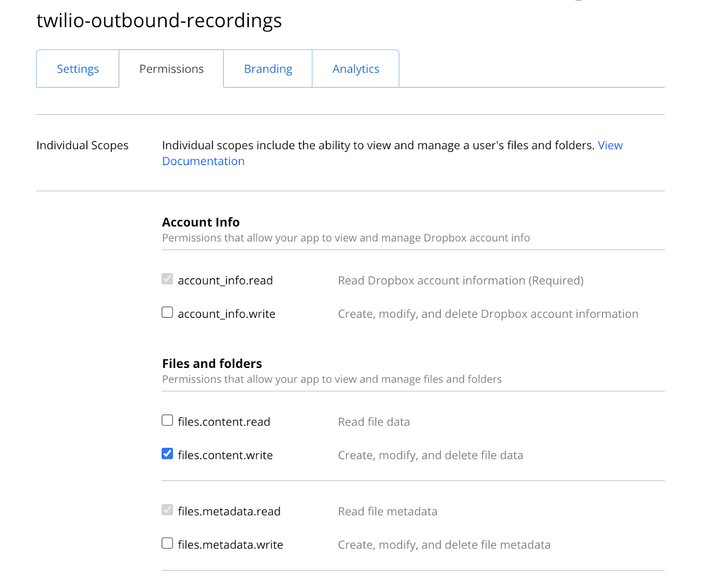Click the Account Info permissions subtitle text

click(346, 238)
